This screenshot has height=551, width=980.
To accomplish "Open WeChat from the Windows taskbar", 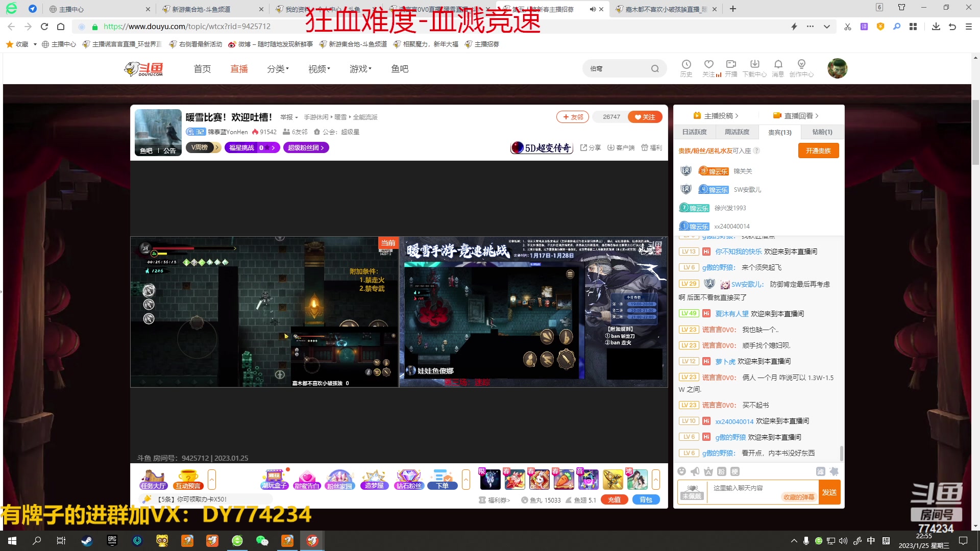I will [x=262, y=541].
